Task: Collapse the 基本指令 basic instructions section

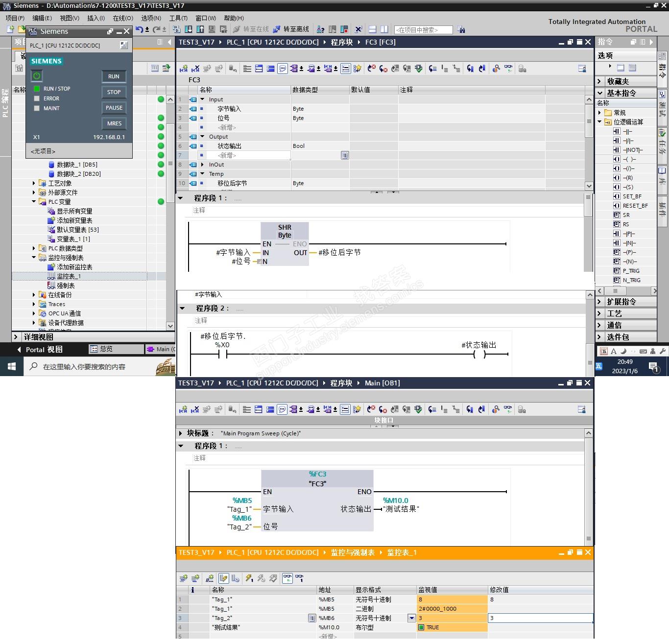Action: pos(599,93)
